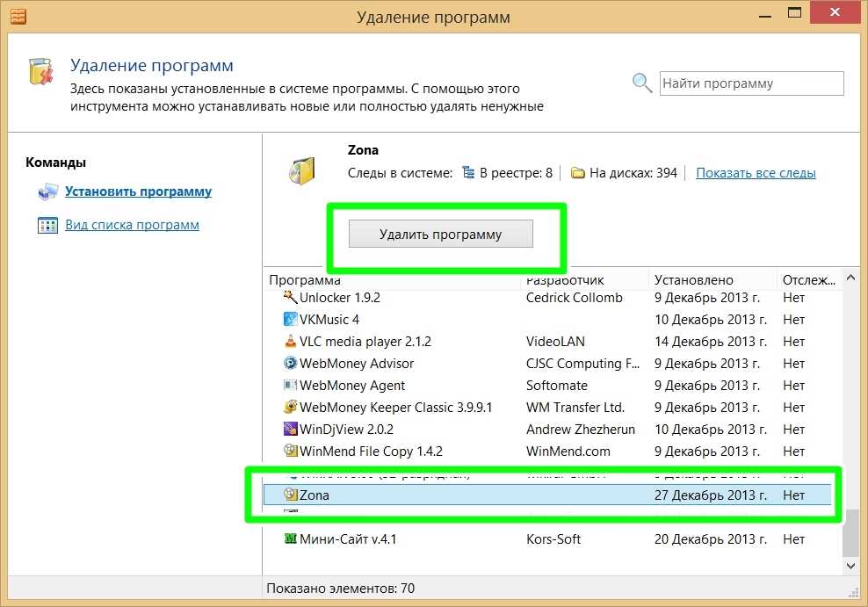Click into the Найти программу search field
Screen dimensions: 868x607
[750, 83]
